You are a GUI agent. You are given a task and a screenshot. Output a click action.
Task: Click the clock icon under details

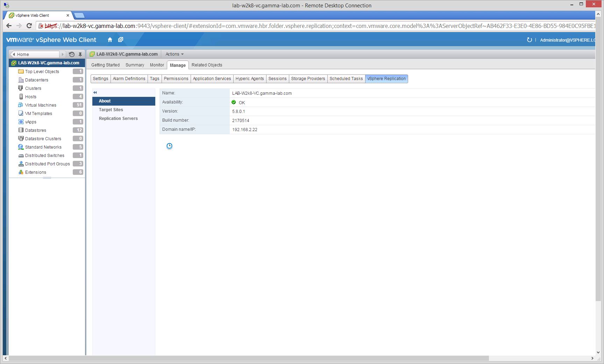pyautogui.click(x=169, y=146)
